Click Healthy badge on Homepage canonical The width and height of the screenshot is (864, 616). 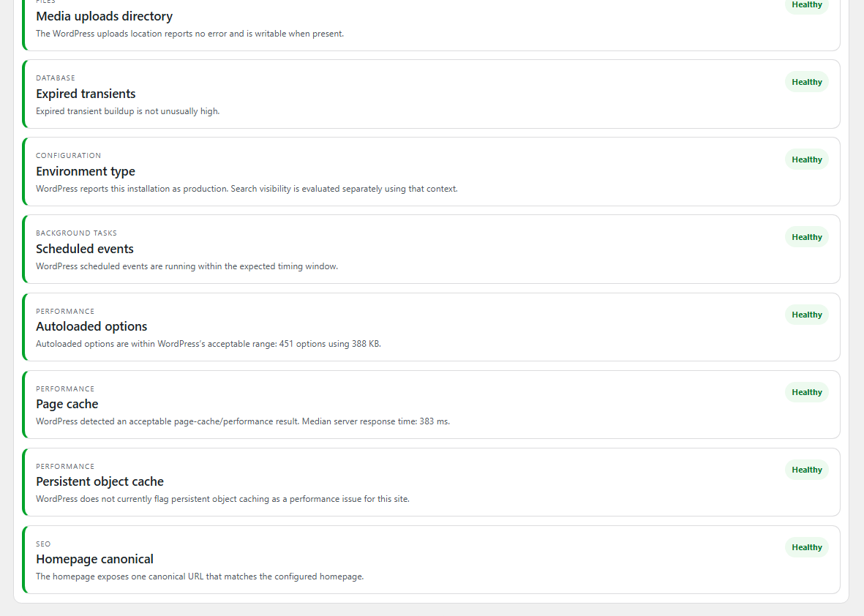click(807, 548)
